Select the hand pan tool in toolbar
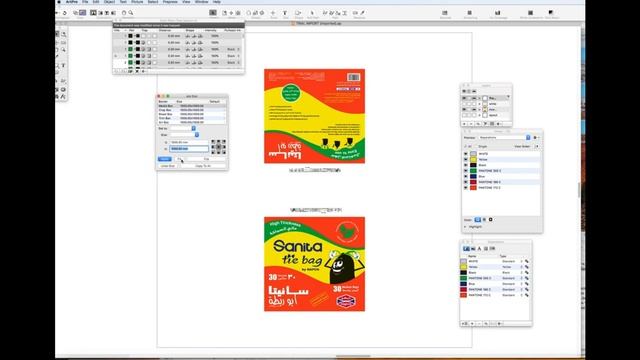Image resolution: width=640 pixels, height=360 pixels. point(124,13)
